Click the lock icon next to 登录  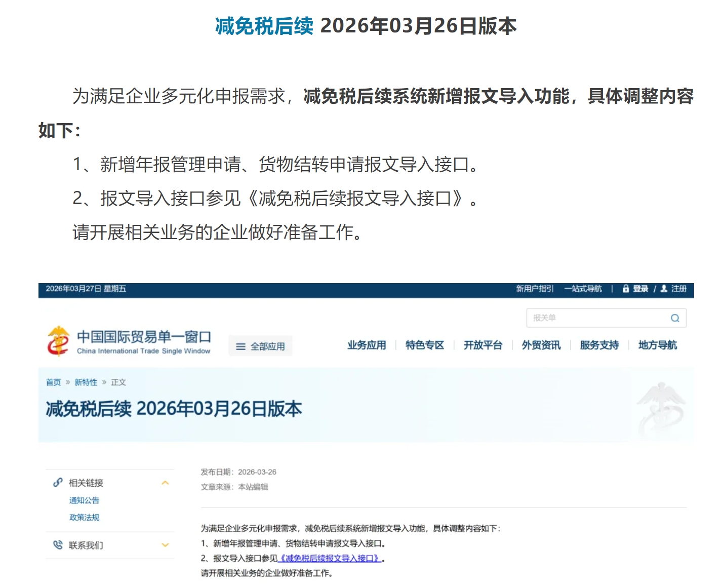[x=626, y=289]
